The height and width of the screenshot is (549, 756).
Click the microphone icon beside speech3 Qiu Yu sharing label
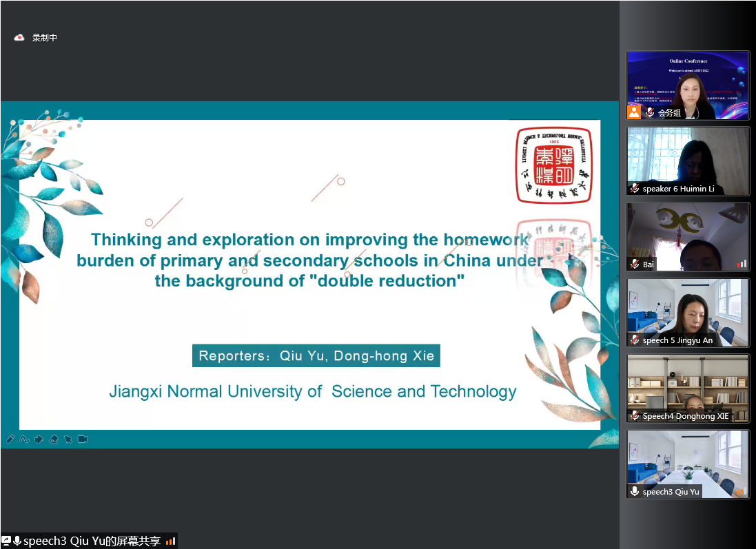click(x=17, y=541)
